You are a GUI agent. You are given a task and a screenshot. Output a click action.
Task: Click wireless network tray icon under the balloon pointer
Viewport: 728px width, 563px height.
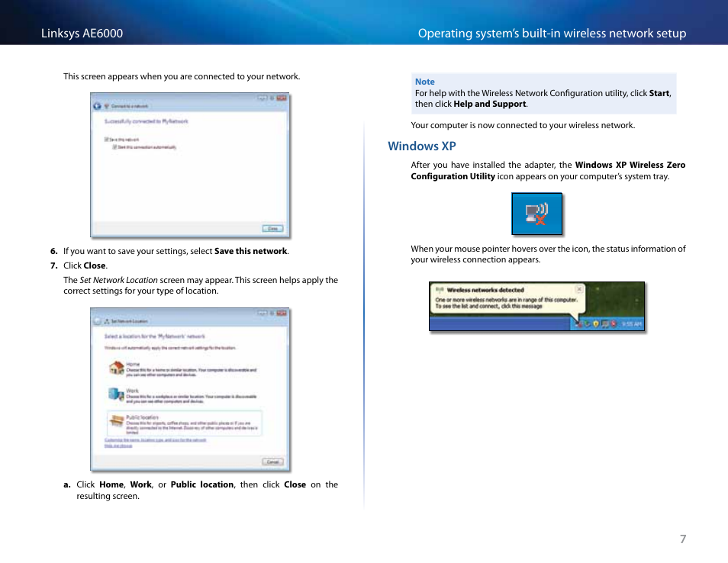click(579, 324)
